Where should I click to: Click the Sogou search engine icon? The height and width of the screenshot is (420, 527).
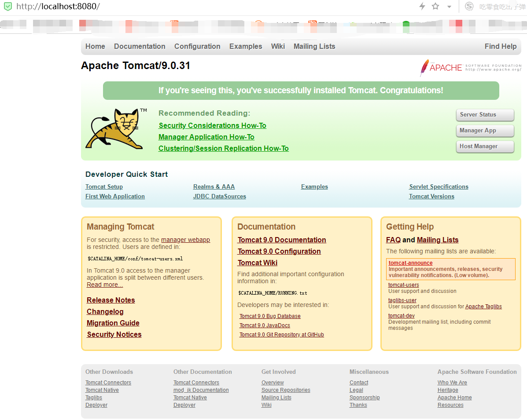[469, 7]
